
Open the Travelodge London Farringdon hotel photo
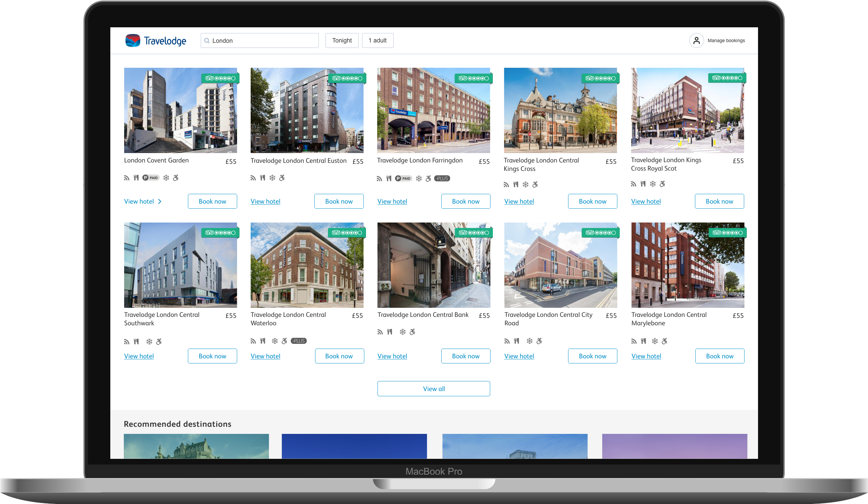[433, 110]
